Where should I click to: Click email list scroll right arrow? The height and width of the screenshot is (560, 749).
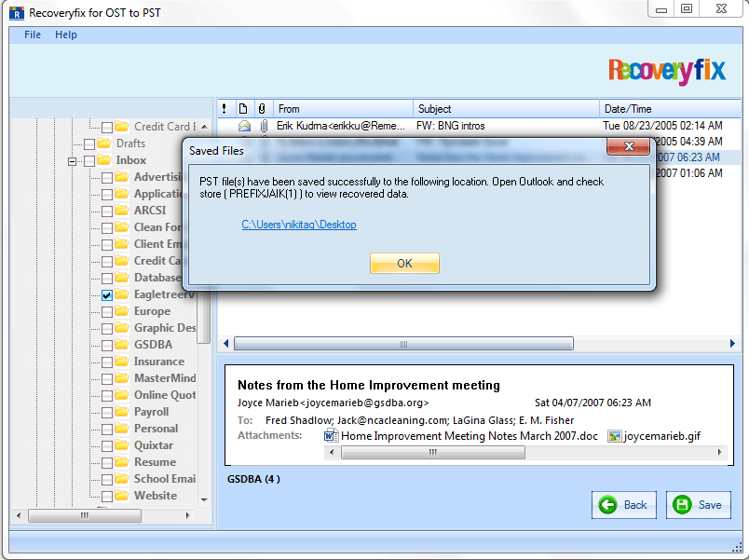click(x=732, y=344)
